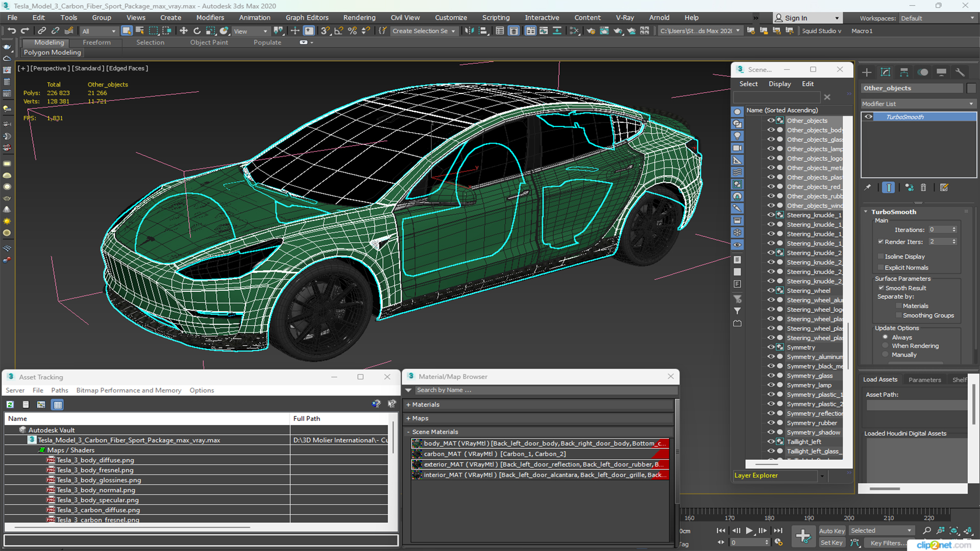Click the Sign In button
The image size is (980, 551).
pyautogui.click(x=806, y=18)
